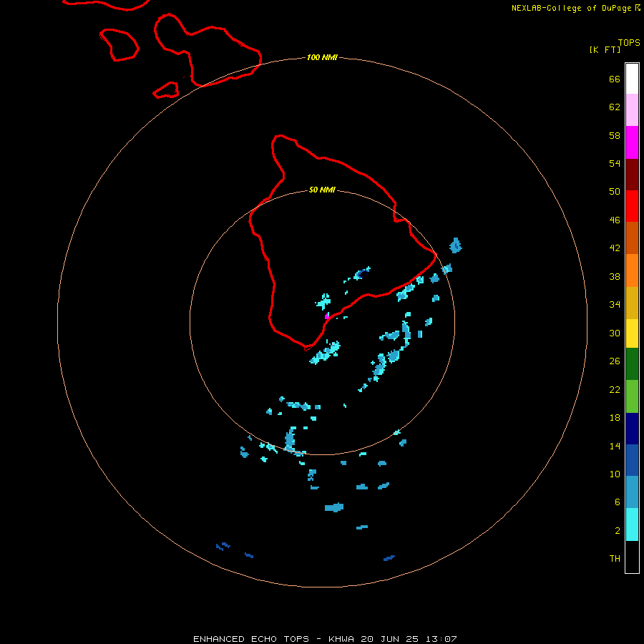Click the 42 legend value

615,248
